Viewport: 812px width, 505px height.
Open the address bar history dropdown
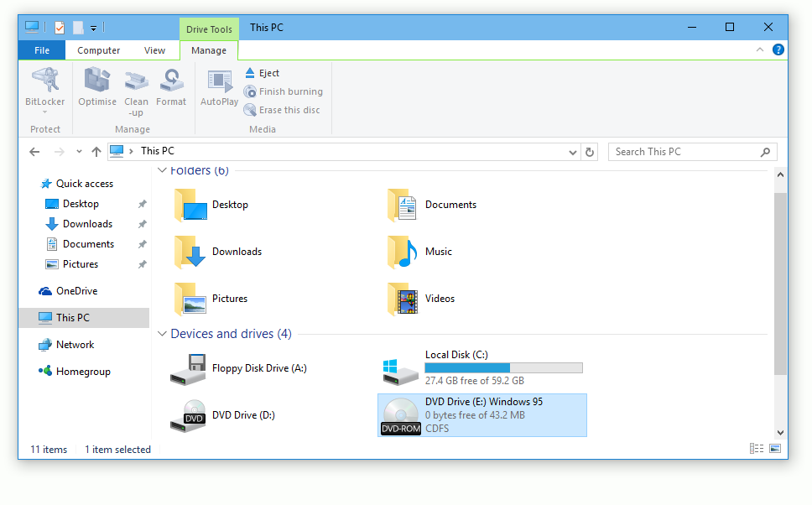(x=572, y=153)
